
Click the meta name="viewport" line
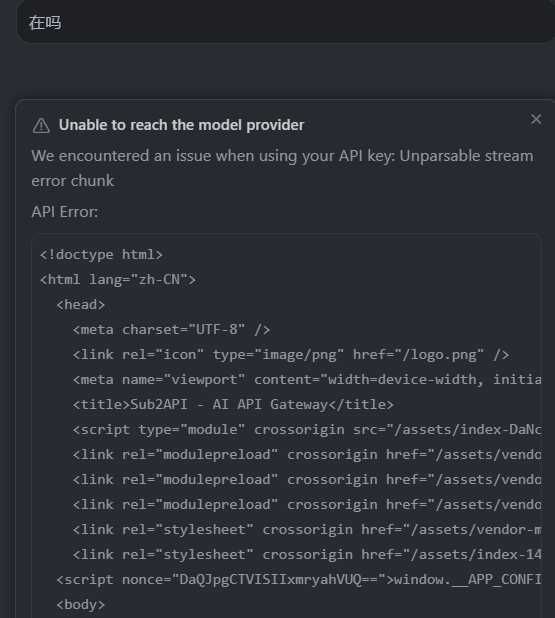pyautogui.click(x=307, y=380)
